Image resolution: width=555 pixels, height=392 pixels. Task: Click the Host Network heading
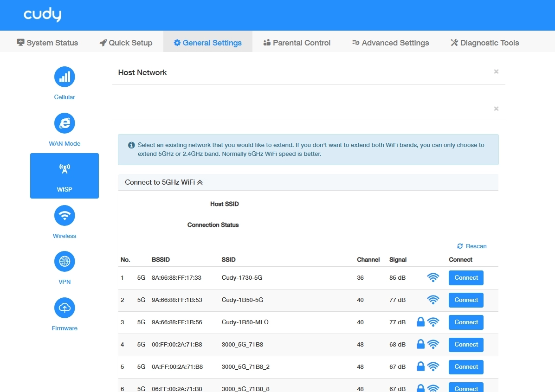[142, 72]
